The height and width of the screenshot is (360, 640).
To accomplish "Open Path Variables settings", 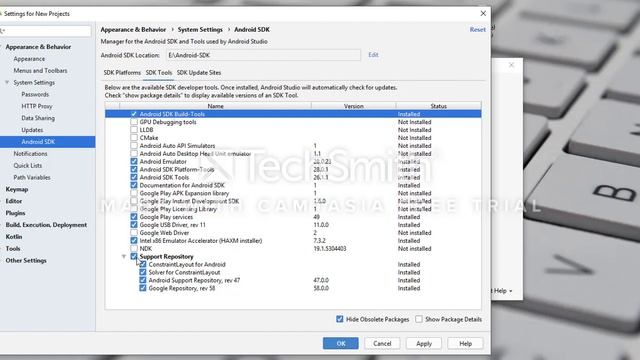I will 32,177.
